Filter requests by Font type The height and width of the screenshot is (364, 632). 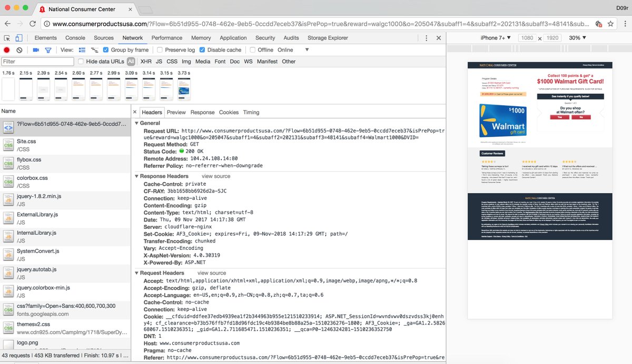coord(220,62)
